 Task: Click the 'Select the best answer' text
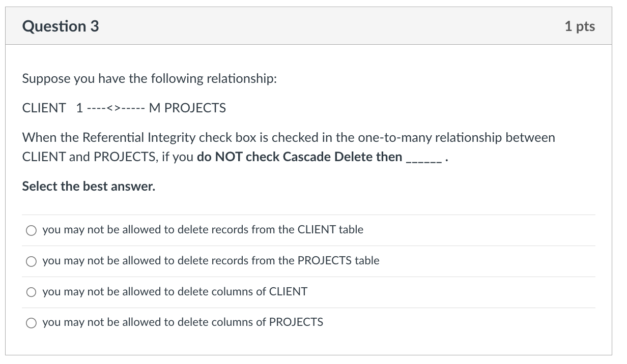(x=88, y=186)
